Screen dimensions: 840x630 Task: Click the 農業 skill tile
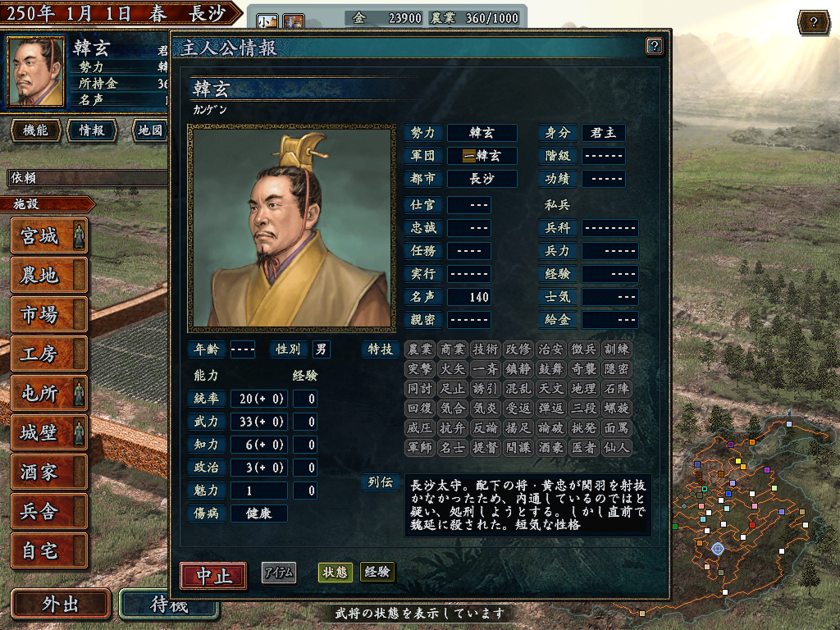pos(420,349)
